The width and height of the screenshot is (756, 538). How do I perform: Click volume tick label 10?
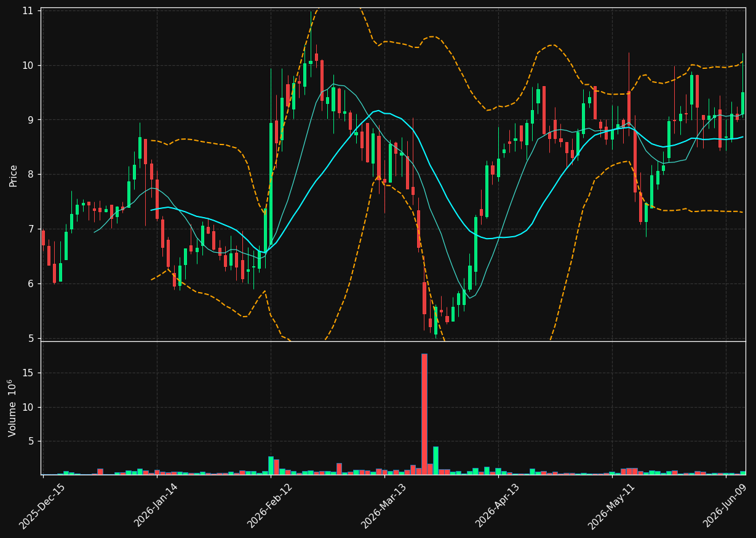(x=28, y=408)
